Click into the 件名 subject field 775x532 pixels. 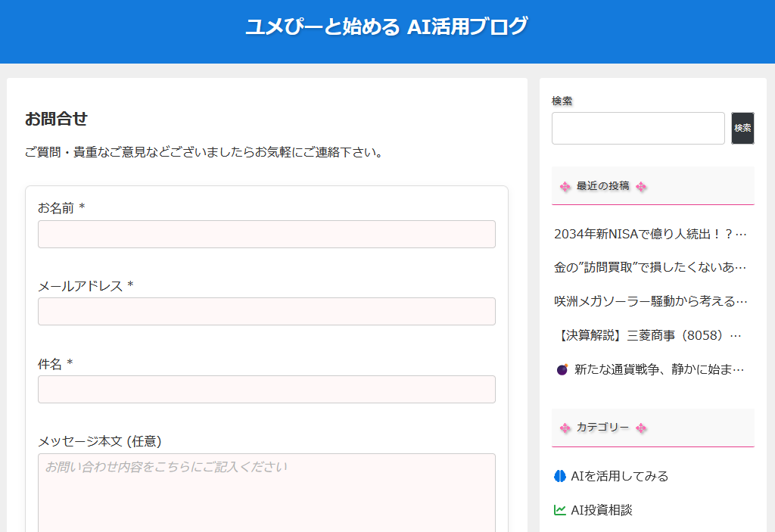coord(266,390)
